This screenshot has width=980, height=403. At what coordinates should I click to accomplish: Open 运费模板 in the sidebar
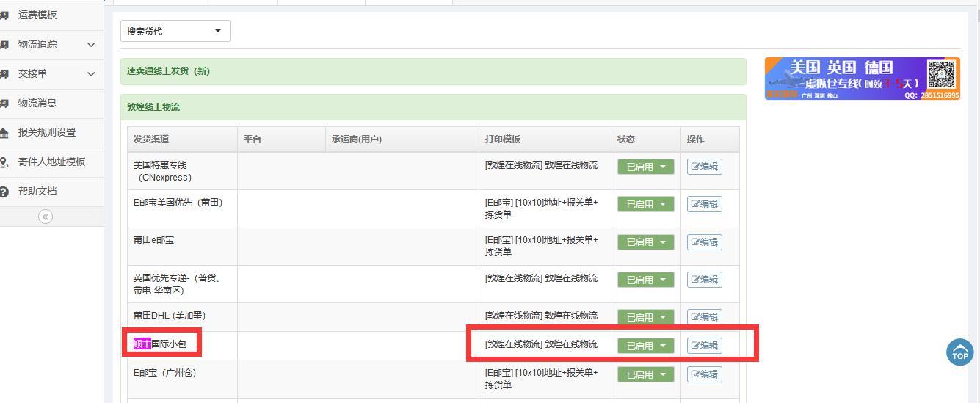point(37,15)
